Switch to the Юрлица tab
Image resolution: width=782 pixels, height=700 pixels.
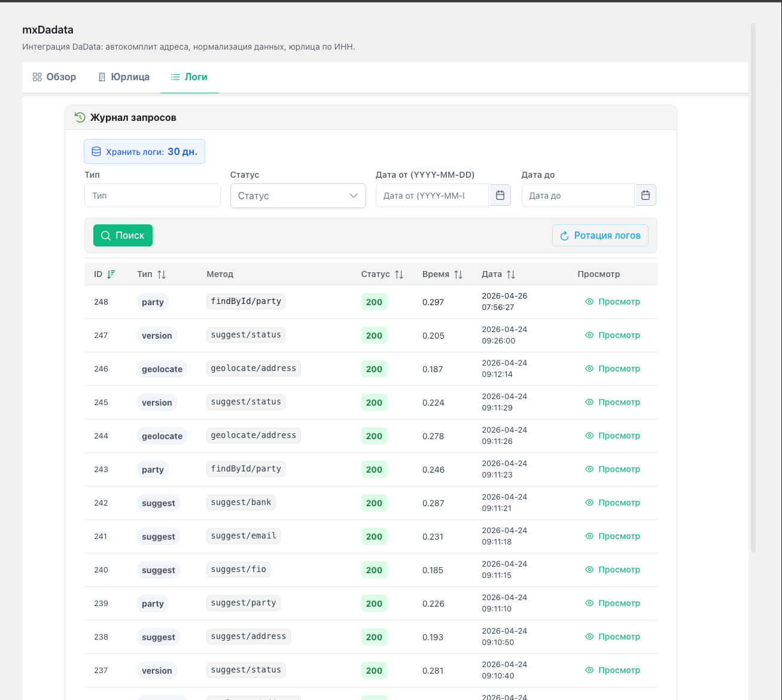coord(124,77)
